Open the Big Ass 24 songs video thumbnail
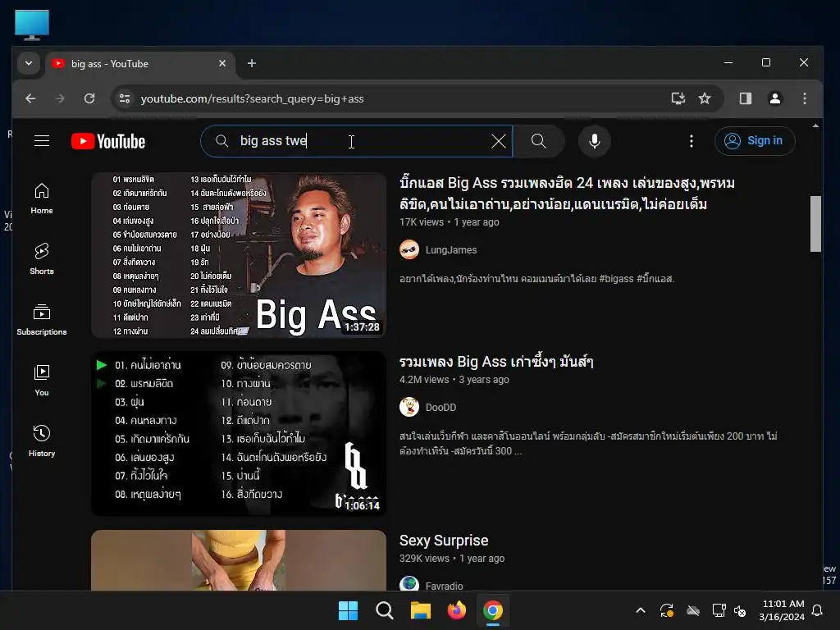This screenshot has width=840, height=630. [239, 255]
